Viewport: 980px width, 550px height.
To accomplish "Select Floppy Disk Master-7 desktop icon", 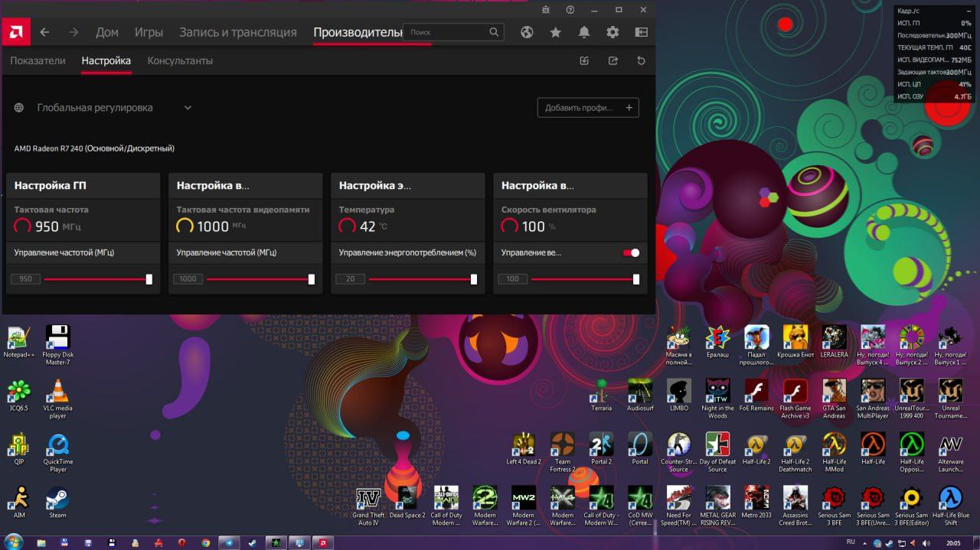I will coord(58,346).
